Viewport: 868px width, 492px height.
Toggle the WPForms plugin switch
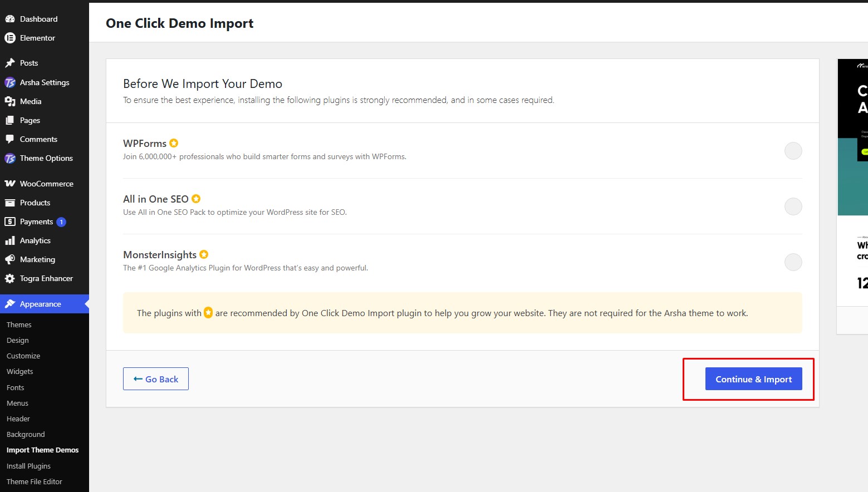point(793,151)
